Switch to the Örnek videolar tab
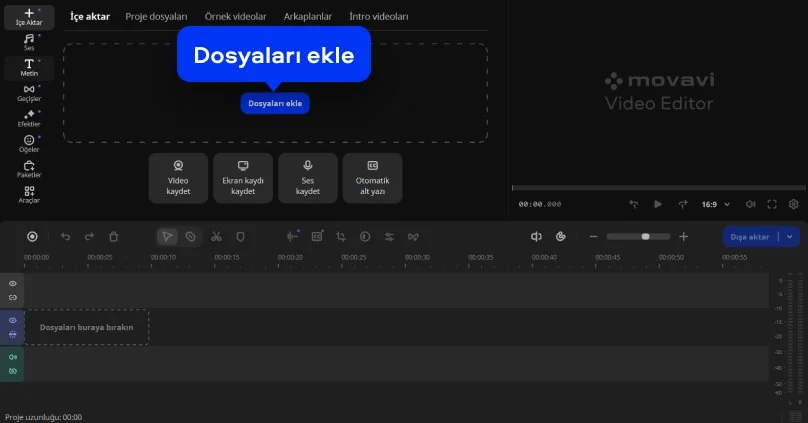 235,17
